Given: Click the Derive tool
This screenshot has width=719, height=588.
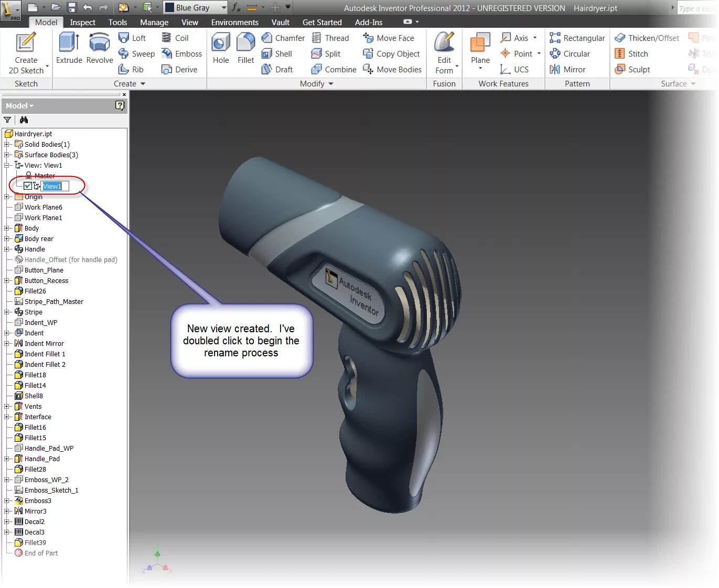Looking at the screenshot, I should [x=179, y=69].
